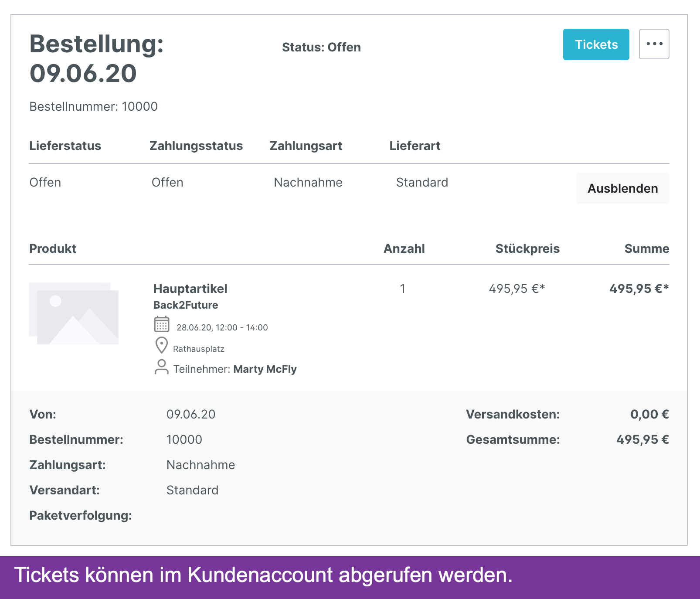Click the person icon beside Teilnehmer
Image resolution: width=700 pixels, height=599 pixels.
(x=162, y=367)
